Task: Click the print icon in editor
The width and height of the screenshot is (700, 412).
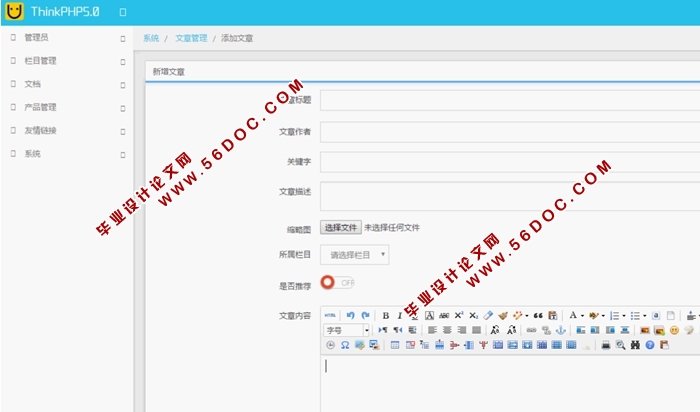Action: coord(605,345)
